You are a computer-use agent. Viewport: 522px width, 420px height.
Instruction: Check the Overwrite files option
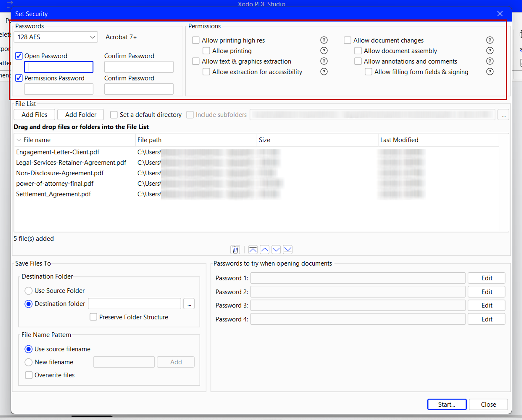pos(29,375)
